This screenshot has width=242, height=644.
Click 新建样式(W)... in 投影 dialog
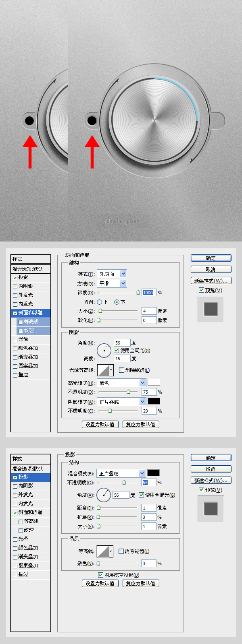coord(211,480)
